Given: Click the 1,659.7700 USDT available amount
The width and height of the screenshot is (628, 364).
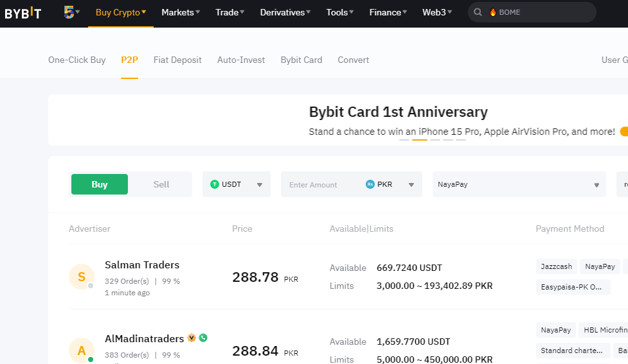Looking at the screenshot, I should coord(413,342).
